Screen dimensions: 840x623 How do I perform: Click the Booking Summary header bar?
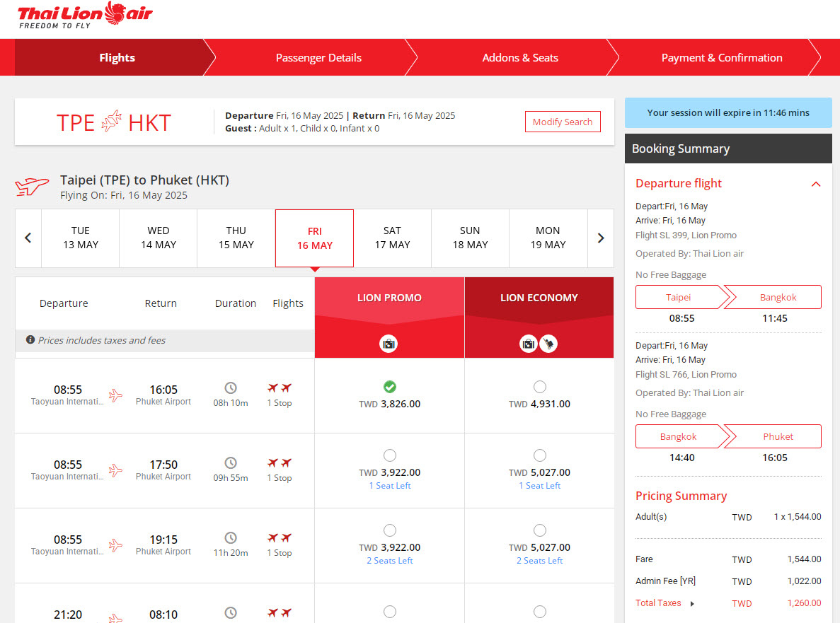click(728, 149)
